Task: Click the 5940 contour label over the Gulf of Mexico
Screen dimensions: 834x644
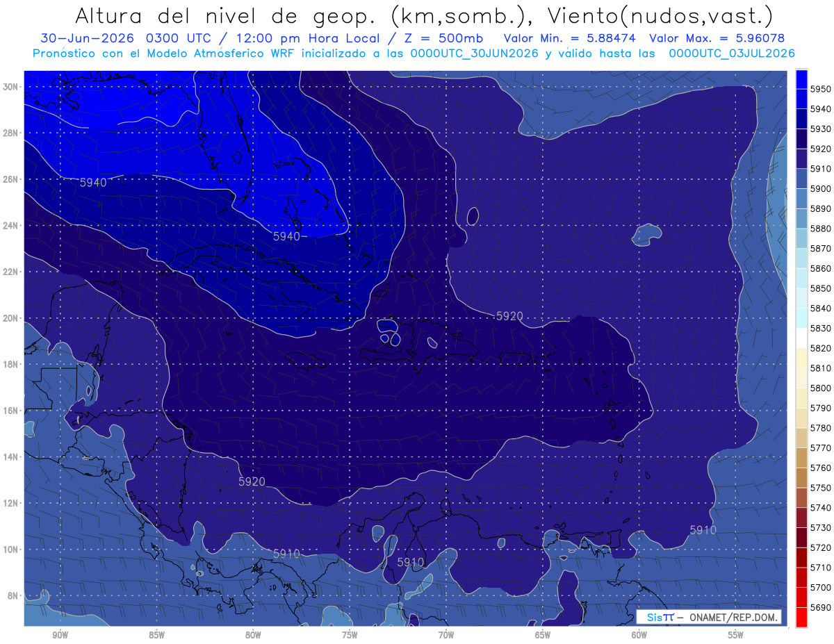Action: tap(93, 183)
